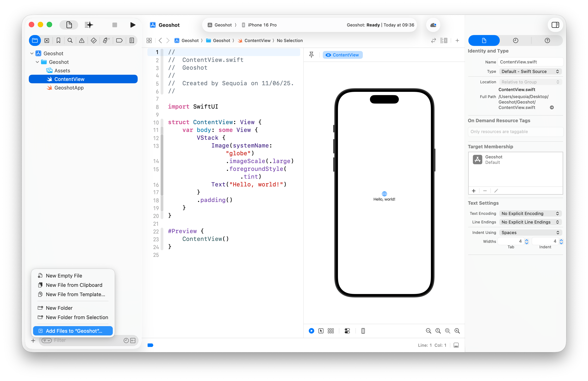Toggle device settings in preview canvas
Screen dimensions: 588x381
[x=347, y=331]
